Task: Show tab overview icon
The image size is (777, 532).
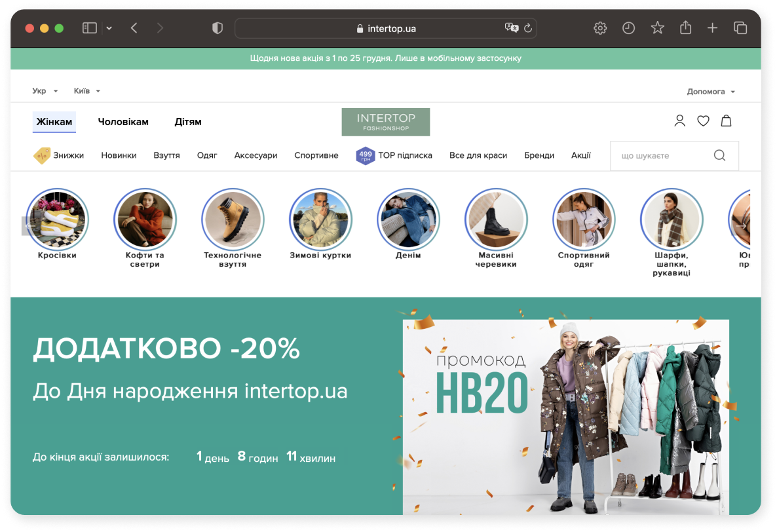Action: pyautogui.click(x=740, y=28)
